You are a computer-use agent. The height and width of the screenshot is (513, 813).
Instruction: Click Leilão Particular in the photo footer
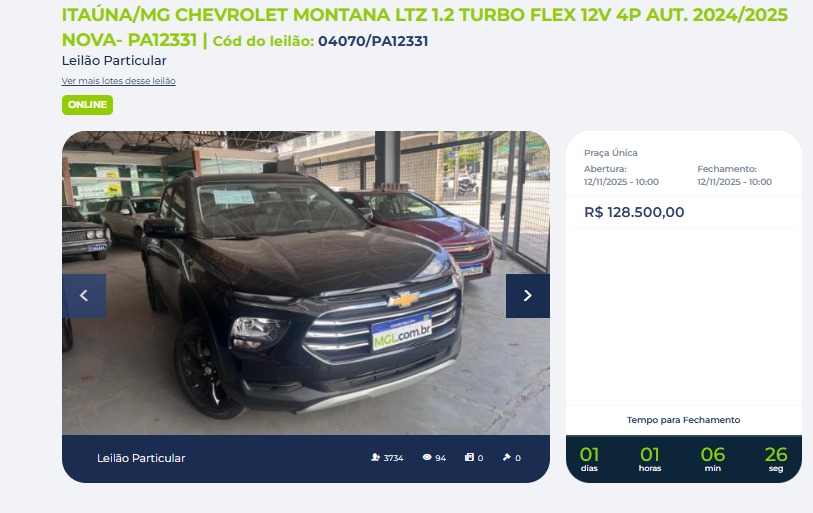click(x=141, y=458)
